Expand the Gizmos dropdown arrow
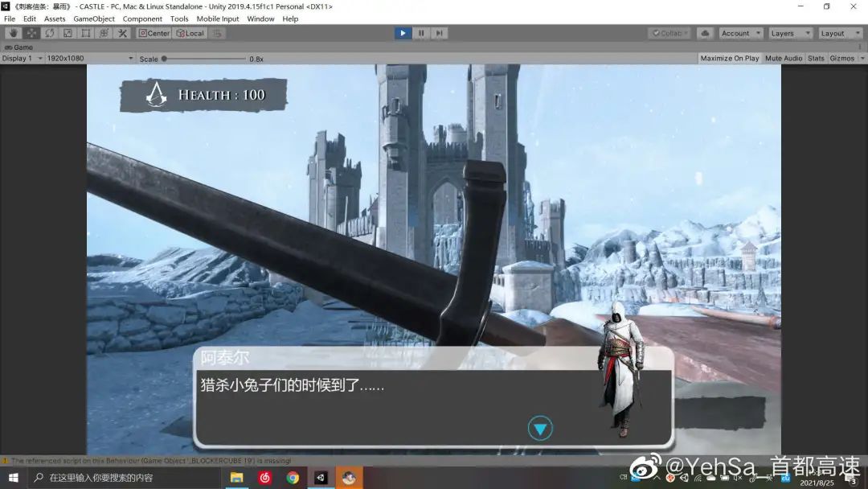Screen dimensions: 868x489 [862, 58]
